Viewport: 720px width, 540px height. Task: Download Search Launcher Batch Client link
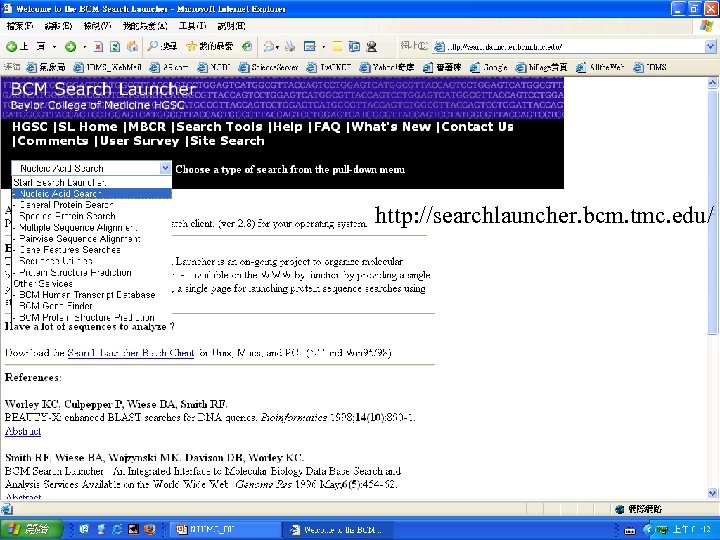coord(131,353)
